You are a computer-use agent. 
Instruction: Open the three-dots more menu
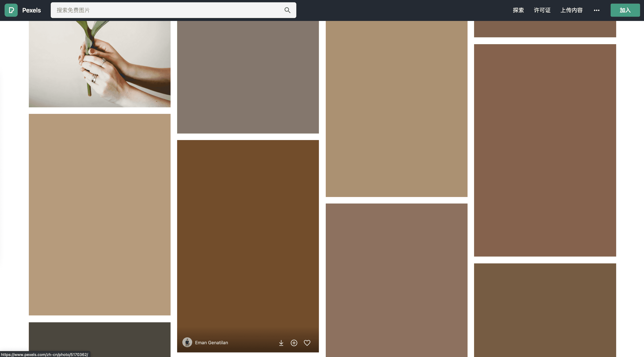(597, 10)
